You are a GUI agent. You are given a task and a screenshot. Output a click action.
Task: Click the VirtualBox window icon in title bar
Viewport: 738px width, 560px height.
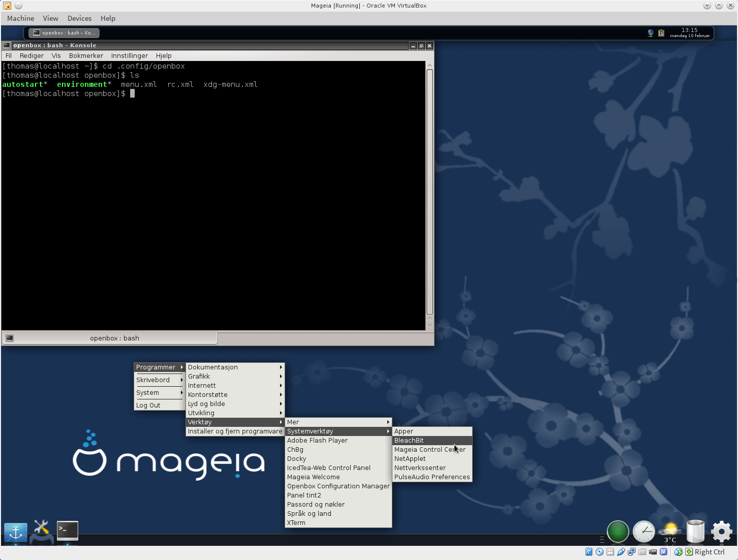coord(7,6)
